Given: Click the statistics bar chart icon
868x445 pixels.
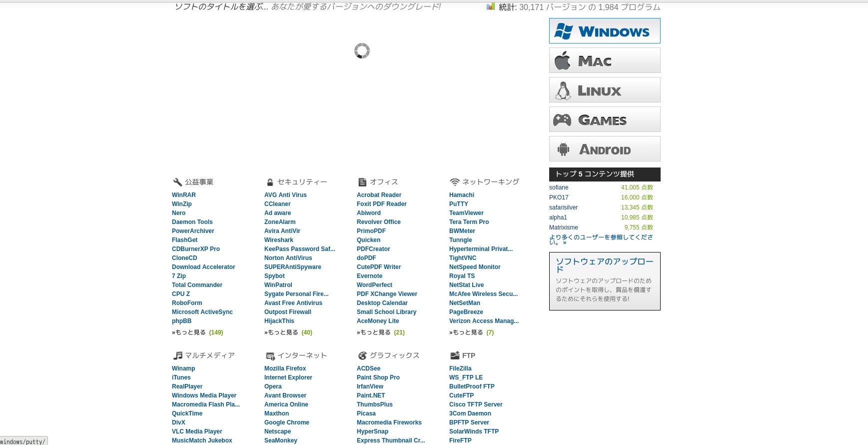Looking at the screenshot, I should click(491, 6).
